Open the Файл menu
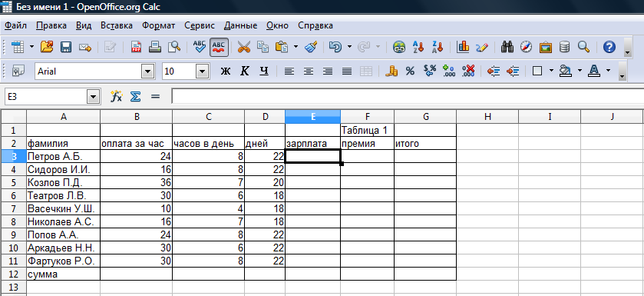The width and height of the screenshot is (644, 296). coord(15,25)
